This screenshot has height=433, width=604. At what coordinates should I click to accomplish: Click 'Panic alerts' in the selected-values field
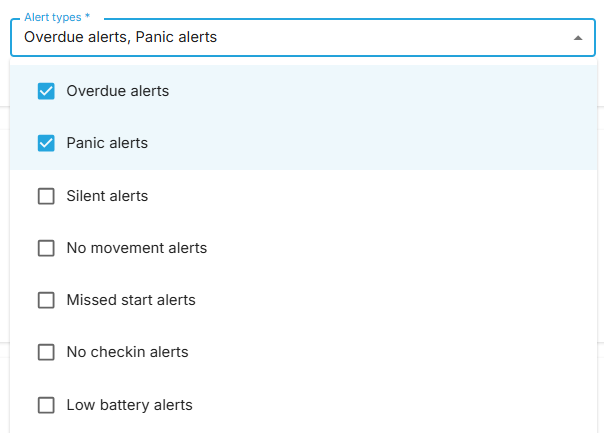[176, 37]
